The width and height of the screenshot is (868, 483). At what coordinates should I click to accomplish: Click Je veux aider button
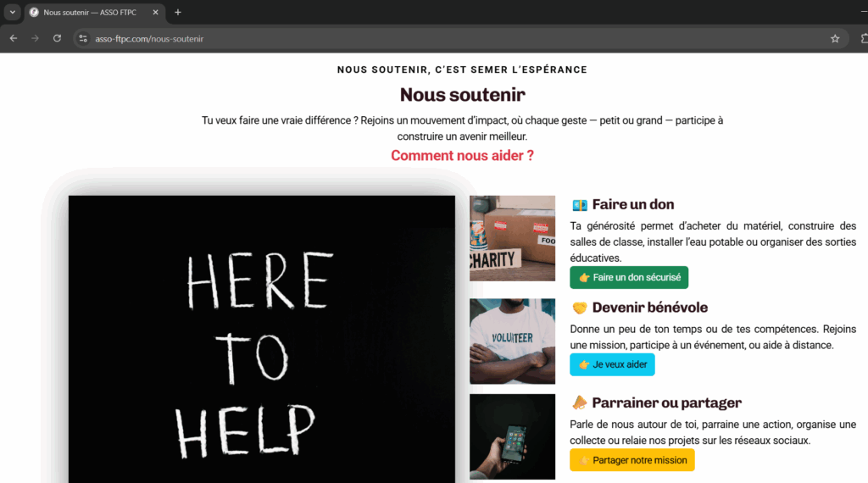point(612,364)
